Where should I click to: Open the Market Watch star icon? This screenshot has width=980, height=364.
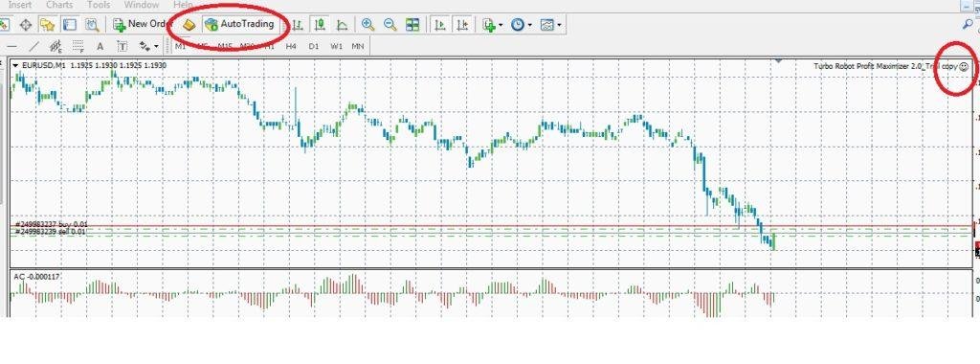pos(48,25)
